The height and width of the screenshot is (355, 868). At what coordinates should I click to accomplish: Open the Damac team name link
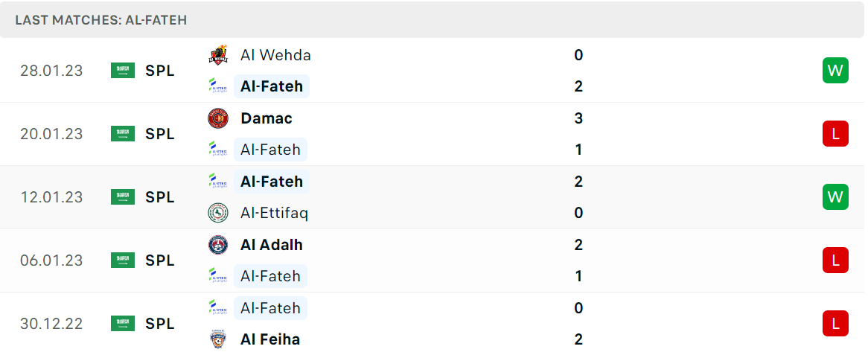(267, 118)
